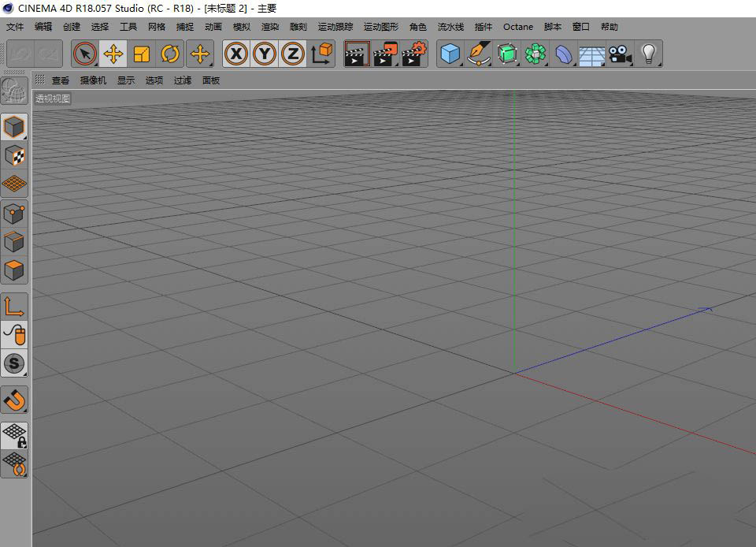Toggle Enable Snap magnet icon
The image size is (756, 547).
(14, 400)
